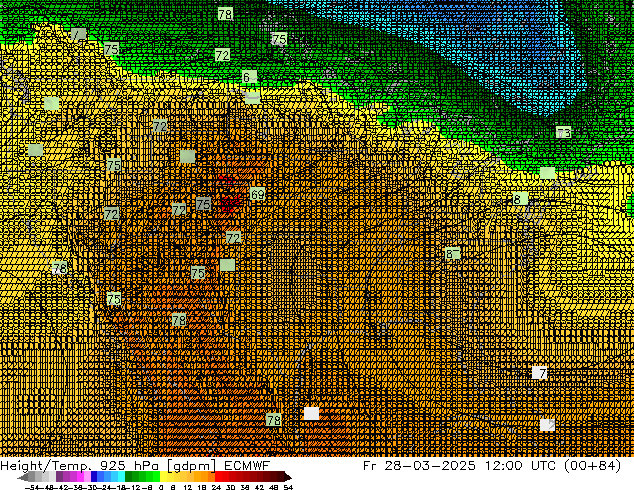This screenshot has height=490, width=634.
Task: Click the red hot spot on the map
Action: click(230, 202)
